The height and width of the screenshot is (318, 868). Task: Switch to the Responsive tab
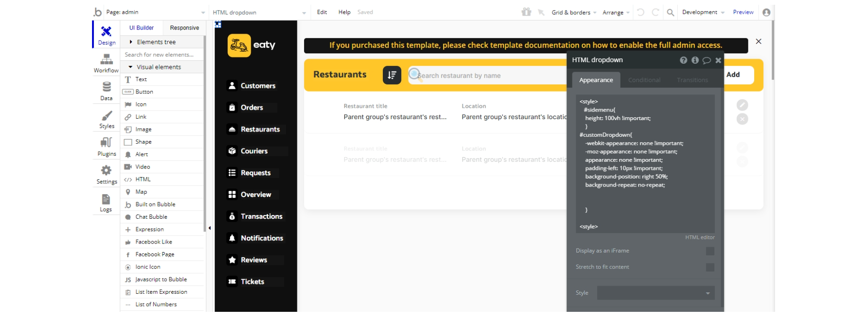(x=185, y=28)
